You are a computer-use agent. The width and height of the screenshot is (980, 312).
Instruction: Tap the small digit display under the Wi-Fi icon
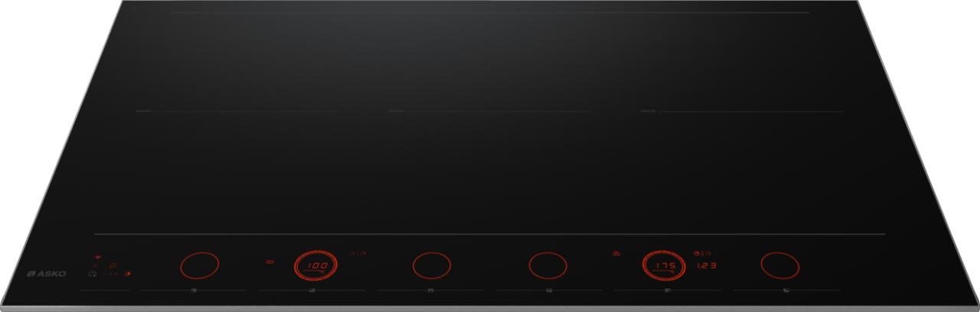[x=112, y=265]
